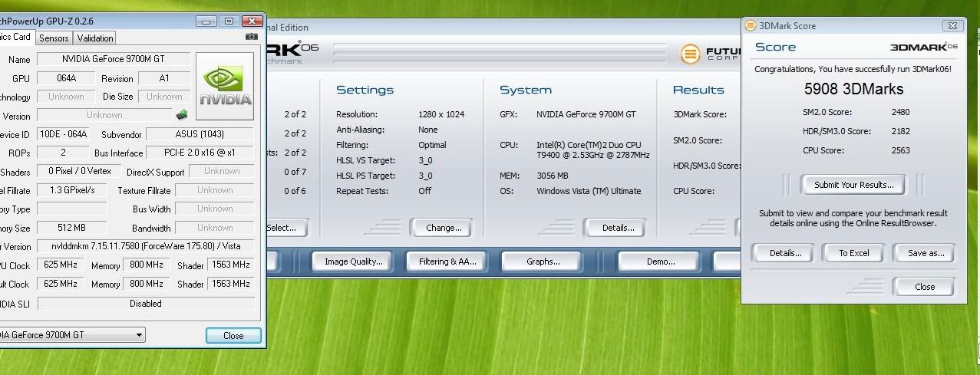
Task: Click the 0 of 6 tests count
Action: click(295, 191)
